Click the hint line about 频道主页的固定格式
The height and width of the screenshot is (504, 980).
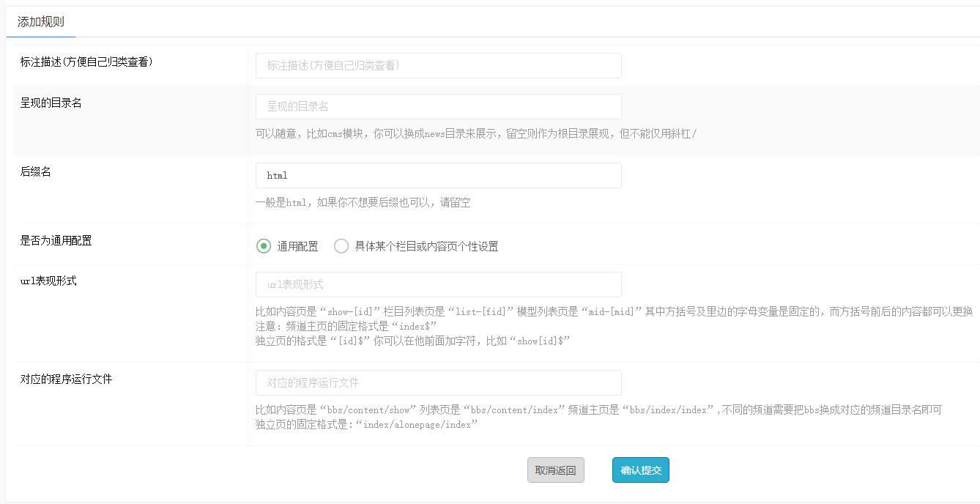tap(346, 326)
